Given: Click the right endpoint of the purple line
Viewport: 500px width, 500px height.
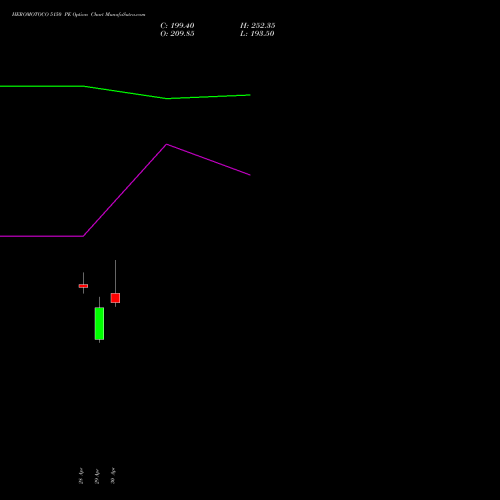Looking at the screenshot, I should tap(250, 175).
